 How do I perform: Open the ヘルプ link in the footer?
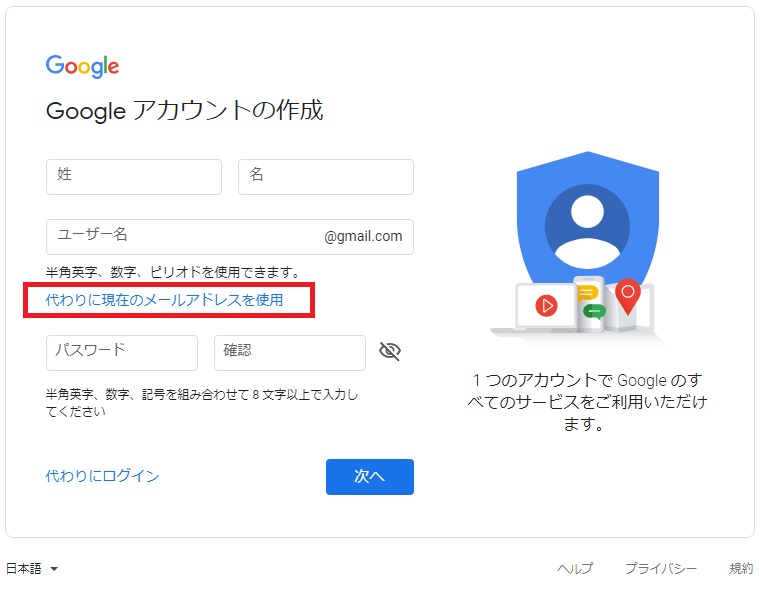pos(575,568)
